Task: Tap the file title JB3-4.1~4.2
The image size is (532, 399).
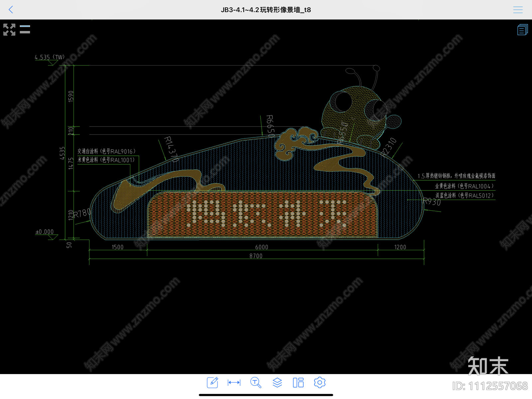Action: (266, 10)
